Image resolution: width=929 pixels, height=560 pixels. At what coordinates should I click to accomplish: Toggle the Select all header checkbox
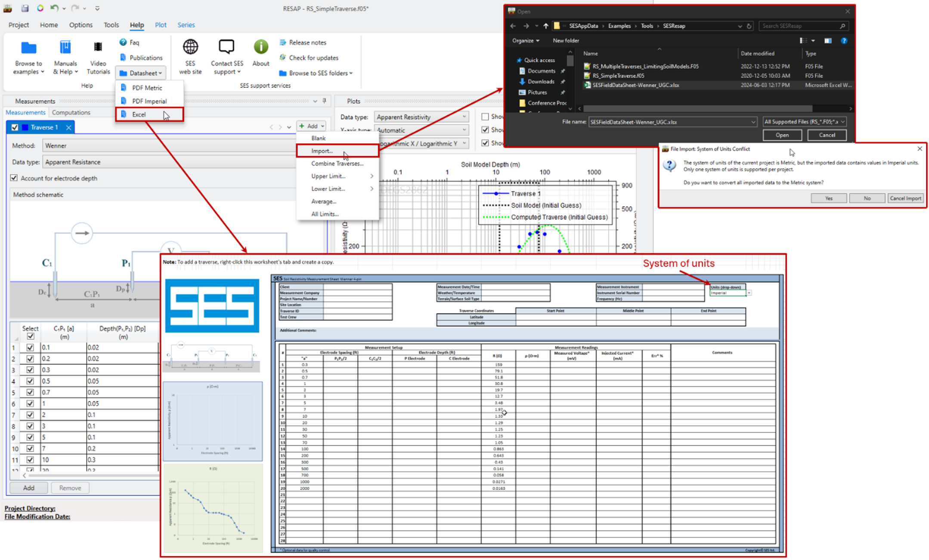point(30,336)
